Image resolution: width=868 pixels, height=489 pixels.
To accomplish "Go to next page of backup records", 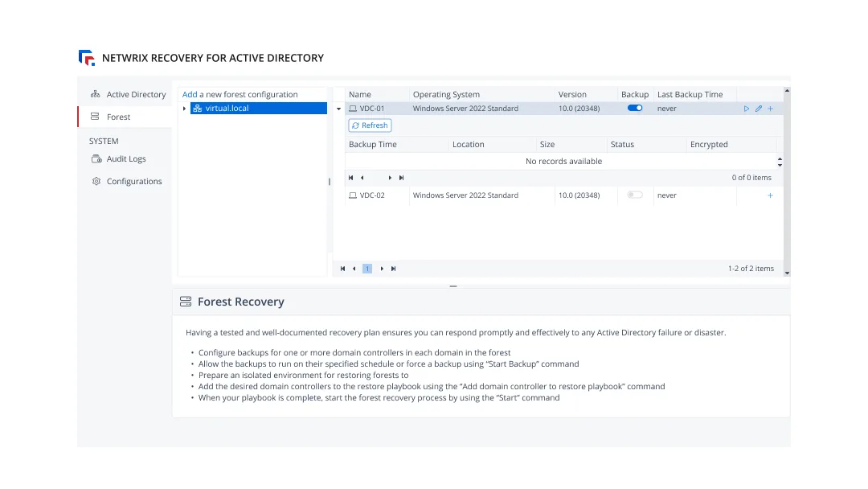I will point(390,178).
